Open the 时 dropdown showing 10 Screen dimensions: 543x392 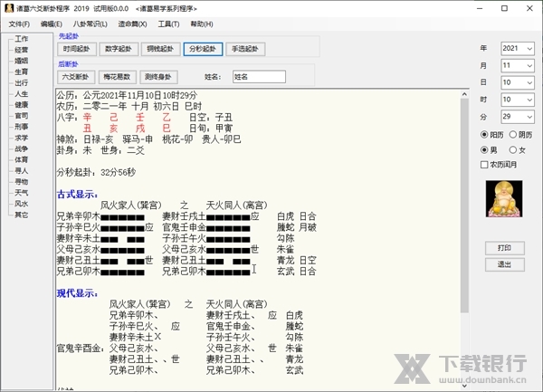coord(518,100)
